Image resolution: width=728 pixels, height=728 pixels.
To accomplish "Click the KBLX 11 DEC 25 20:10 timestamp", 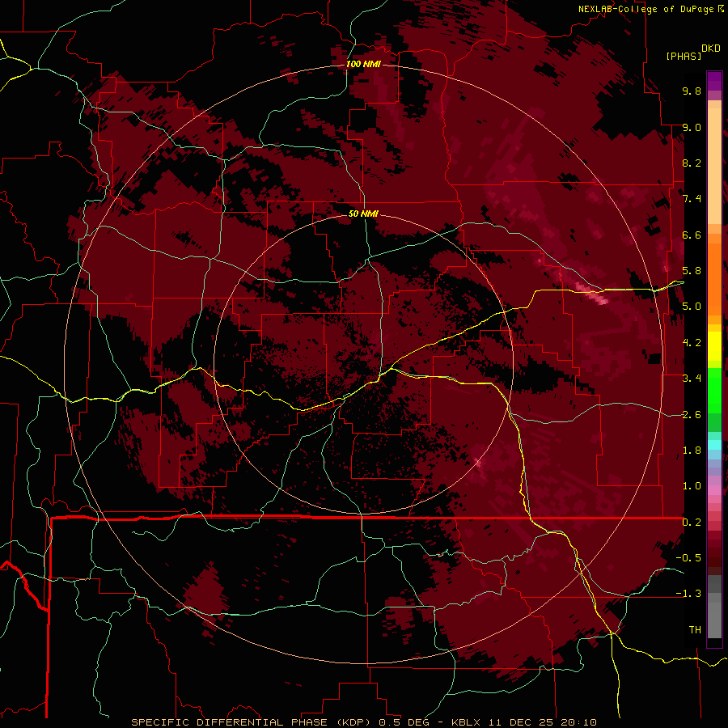I will [x=524, y=722].
